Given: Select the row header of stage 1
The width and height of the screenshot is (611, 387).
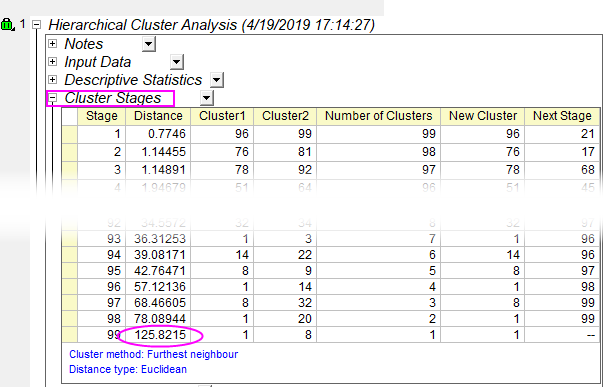Looking at the screenshot, I should [70, 134].
